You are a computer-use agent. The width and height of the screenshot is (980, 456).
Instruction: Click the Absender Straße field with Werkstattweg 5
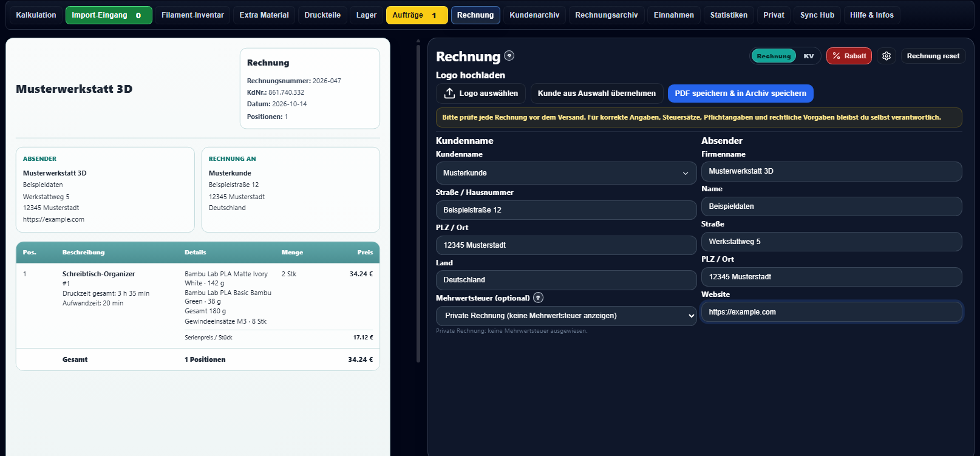point(832,242)
